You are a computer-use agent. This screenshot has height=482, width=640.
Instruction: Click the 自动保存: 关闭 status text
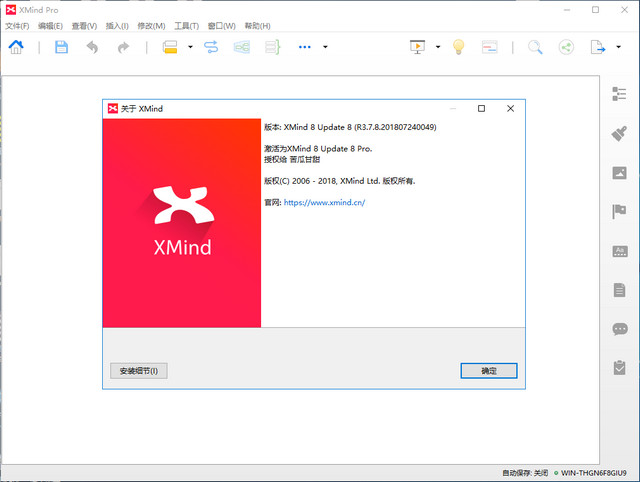click(525, 473)
